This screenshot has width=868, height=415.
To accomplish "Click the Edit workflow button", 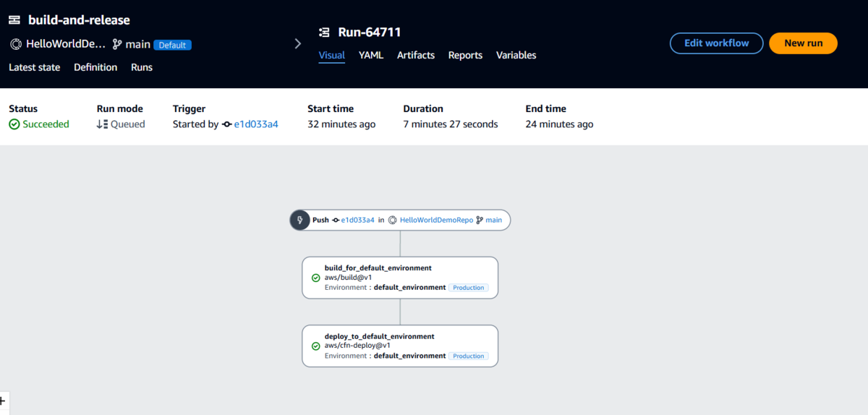I will tap(717, 43).
